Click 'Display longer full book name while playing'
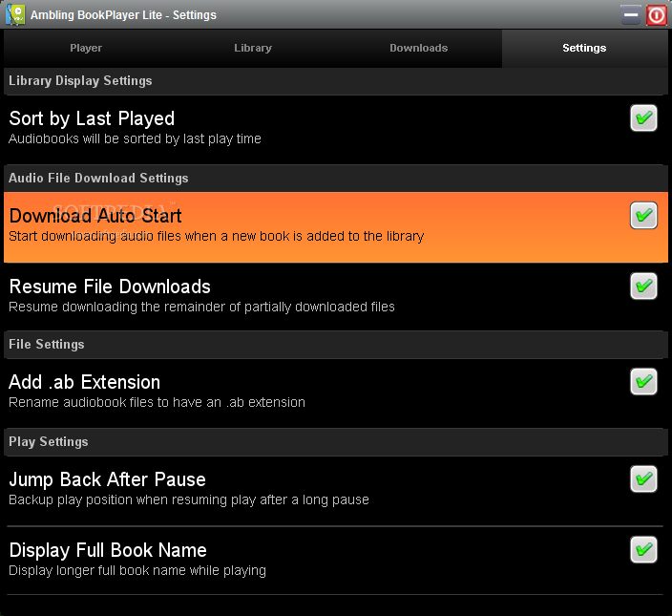Screen dimensions: 672x616 (x=137, y=570)
